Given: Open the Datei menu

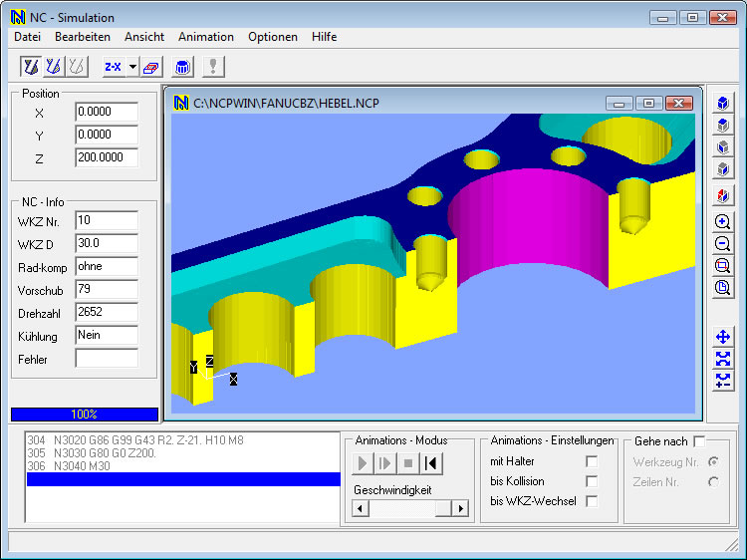Looking at the screenshot, I should (x=27, y=37).
